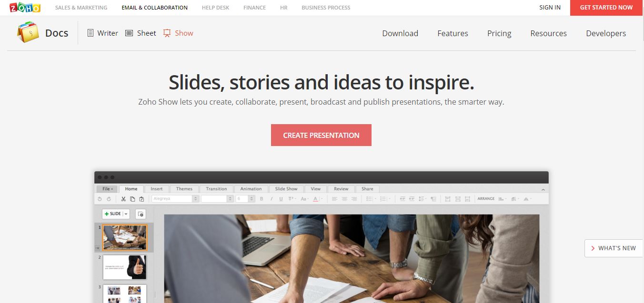
Task: Align text center
Action: coord(344,199)
